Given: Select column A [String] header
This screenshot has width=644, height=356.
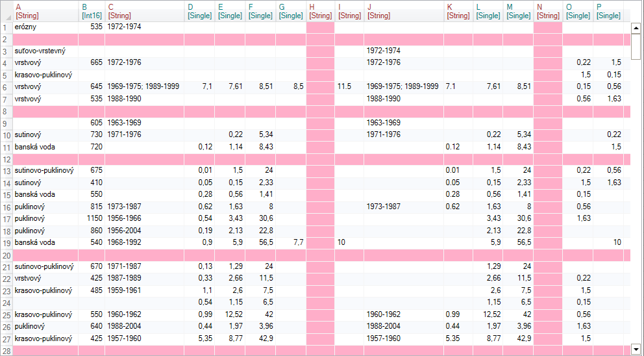Looking at the screenshot, I should click(45, 11).
